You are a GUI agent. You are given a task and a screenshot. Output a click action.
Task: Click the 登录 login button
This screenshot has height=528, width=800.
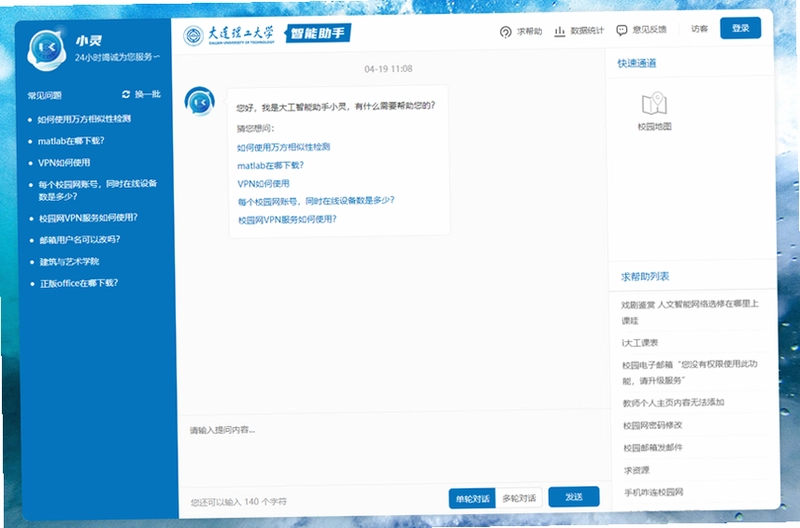click(x=740, y=28)
